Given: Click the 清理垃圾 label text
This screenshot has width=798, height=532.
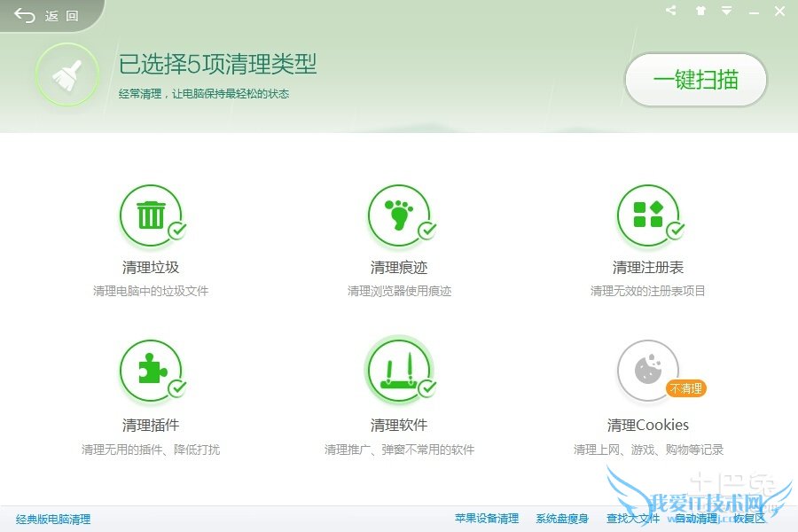Looking at the screenshot, I should pyautogui.click(x=151, y=267).
